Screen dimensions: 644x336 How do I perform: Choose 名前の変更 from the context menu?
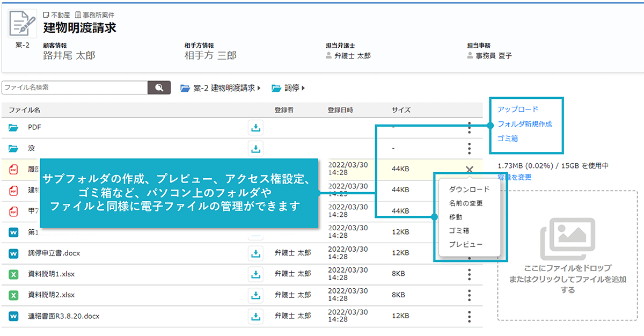click(x=466, y=203)
